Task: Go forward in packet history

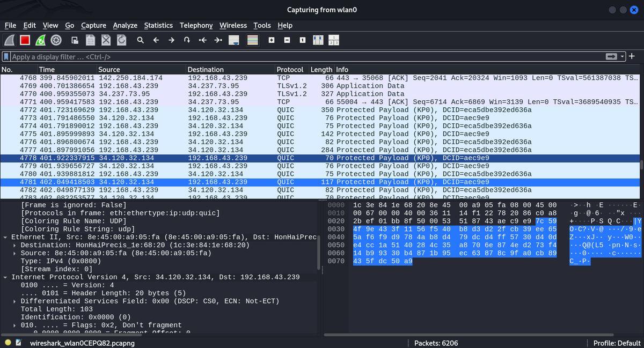Action: (172, 40)
